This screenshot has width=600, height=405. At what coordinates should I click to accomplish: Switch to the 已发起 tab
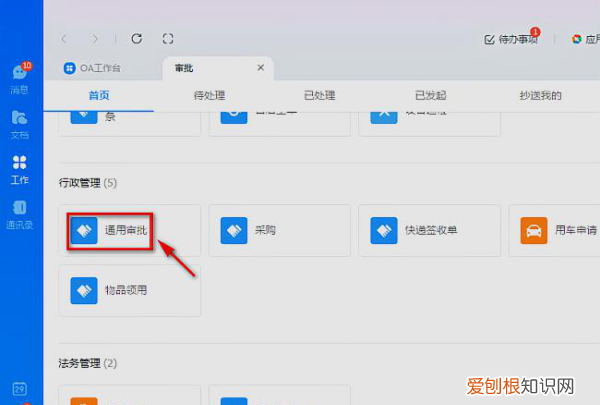click(x=430, y=95)
